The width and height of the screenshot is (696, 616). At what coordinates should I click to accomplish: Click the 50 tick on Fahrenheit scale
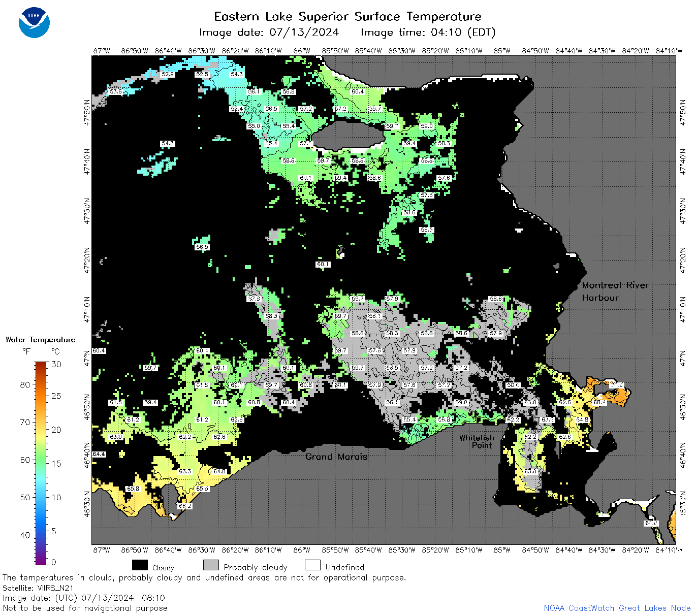point(25,497)
